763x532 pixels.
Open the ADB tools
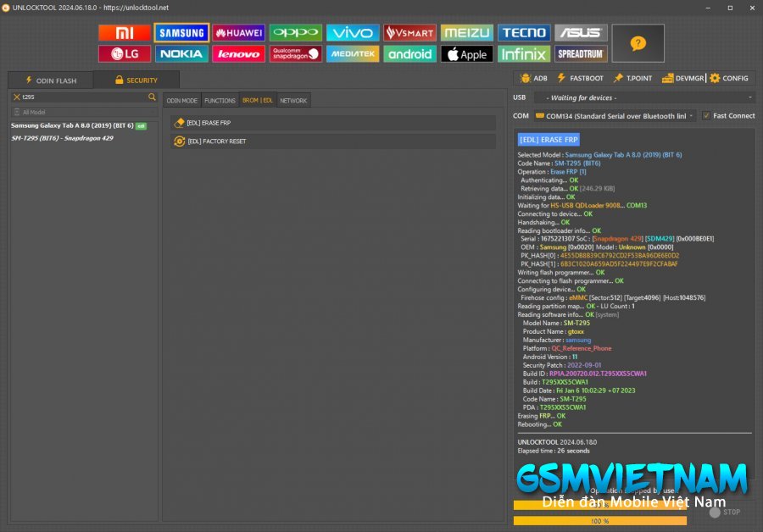click(x=534, y=78)
